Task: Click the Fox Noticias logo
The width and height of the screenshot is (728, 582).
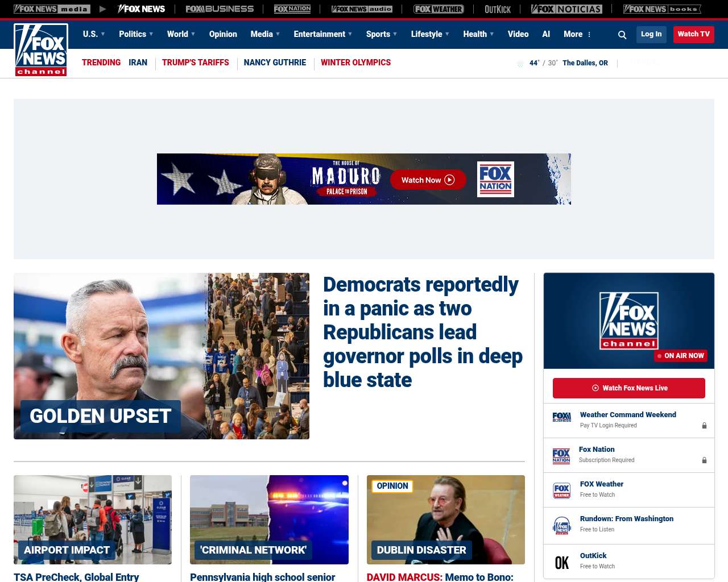Action: point(566,9)
